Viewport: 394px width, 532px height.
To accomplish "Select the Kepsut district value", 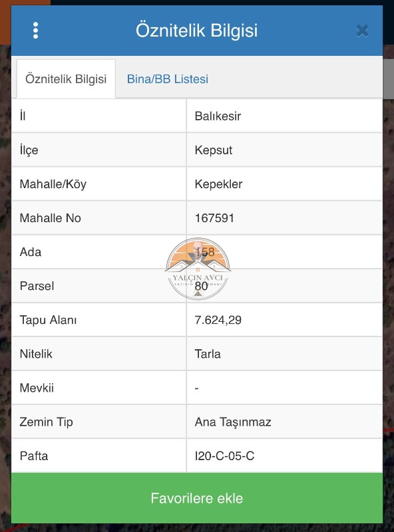I will point(213,150).
